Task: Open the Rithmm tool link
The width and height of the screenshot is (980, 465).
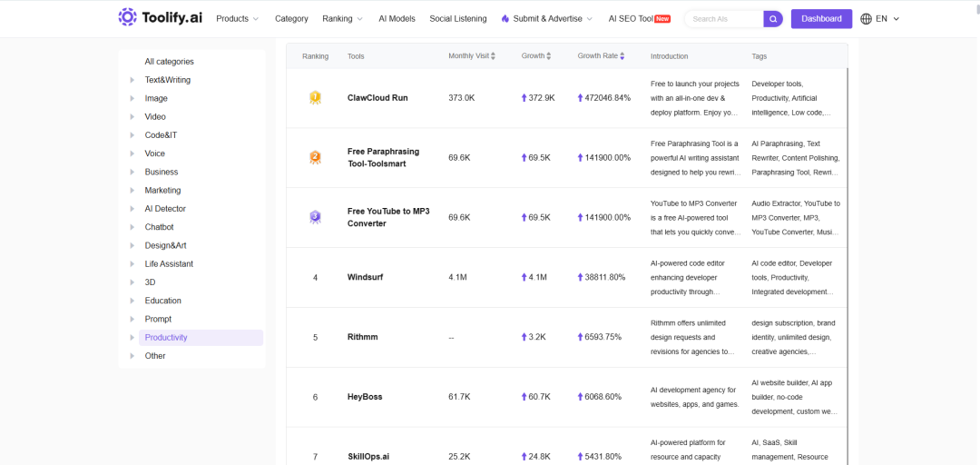Action: coord(362,337)
